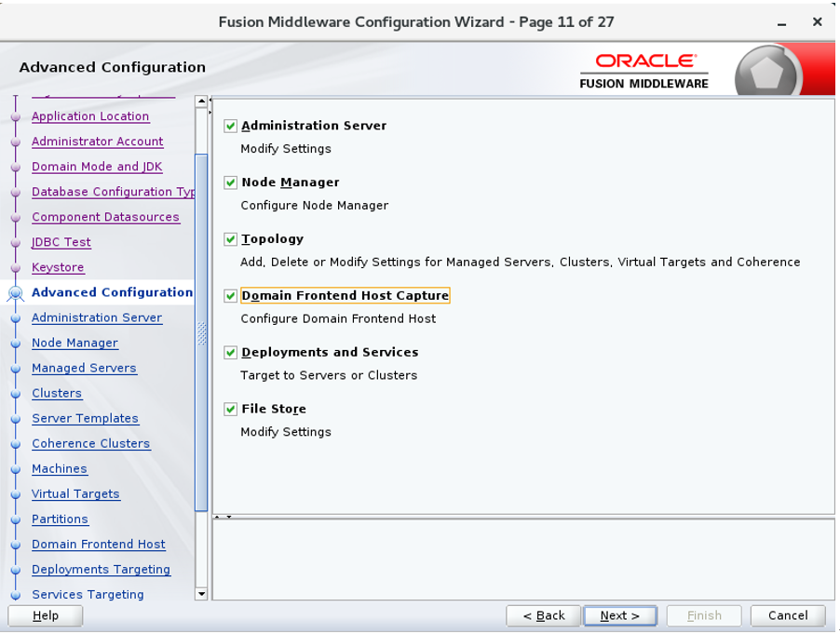840x634 pixels.
Task: Click the step bullet beside Partitions
Action: pos(16,519)
